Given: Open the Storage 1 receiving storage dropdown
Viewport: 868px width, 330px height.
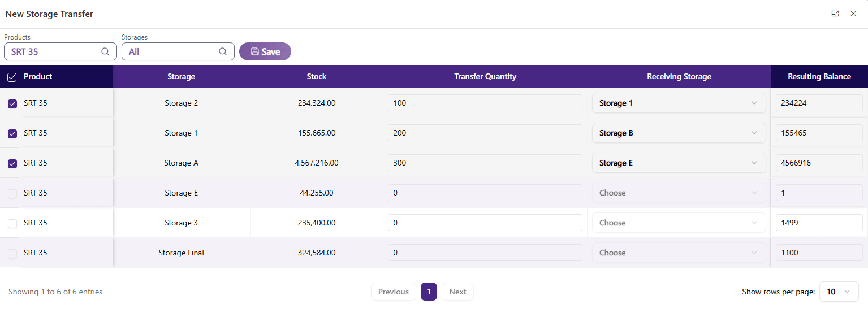Looking at the screenshot, I should [679, 103].
